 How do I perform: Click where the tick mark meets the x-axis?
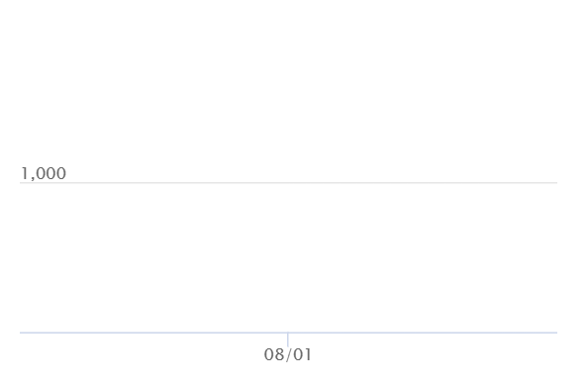tap(288, 333)
